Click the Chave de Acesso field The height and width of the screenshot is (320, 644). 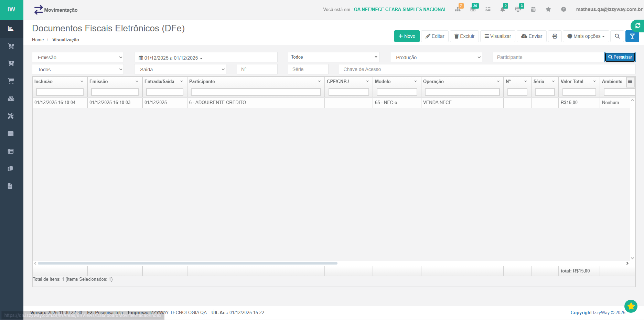486,70
